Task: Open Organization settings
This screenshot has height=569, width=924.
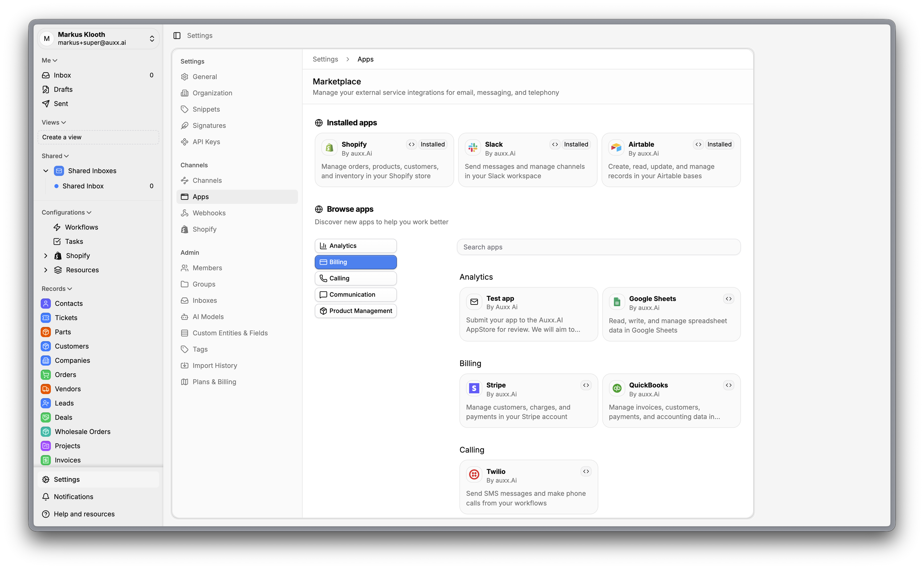Action: click(237, 93)
